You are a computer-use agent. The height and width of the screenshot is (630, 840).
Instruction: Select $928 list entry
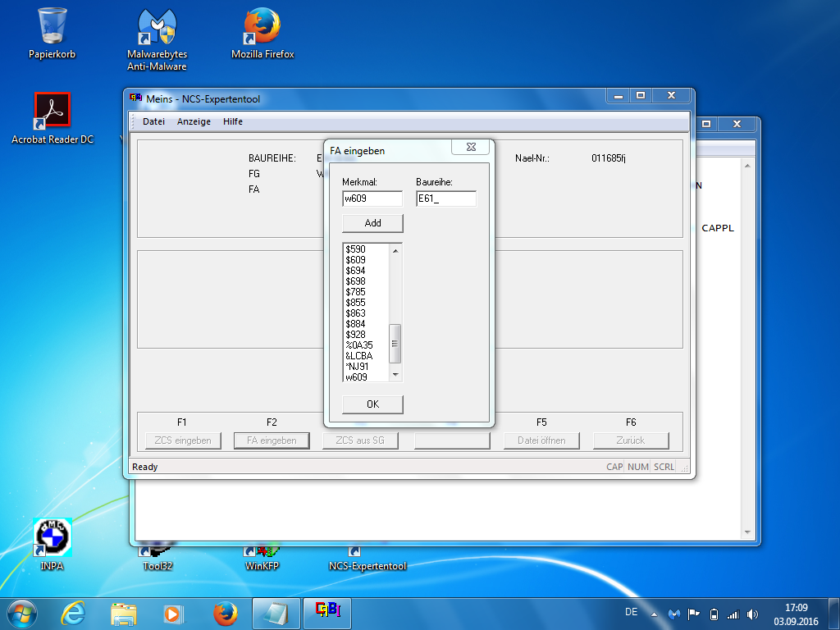[x=367, y=335]
